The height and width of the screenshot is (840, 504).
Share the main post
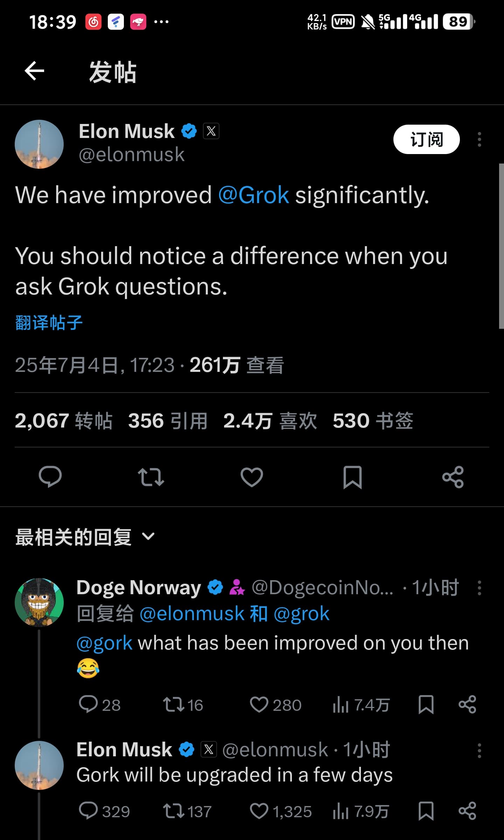pos(453,477)
